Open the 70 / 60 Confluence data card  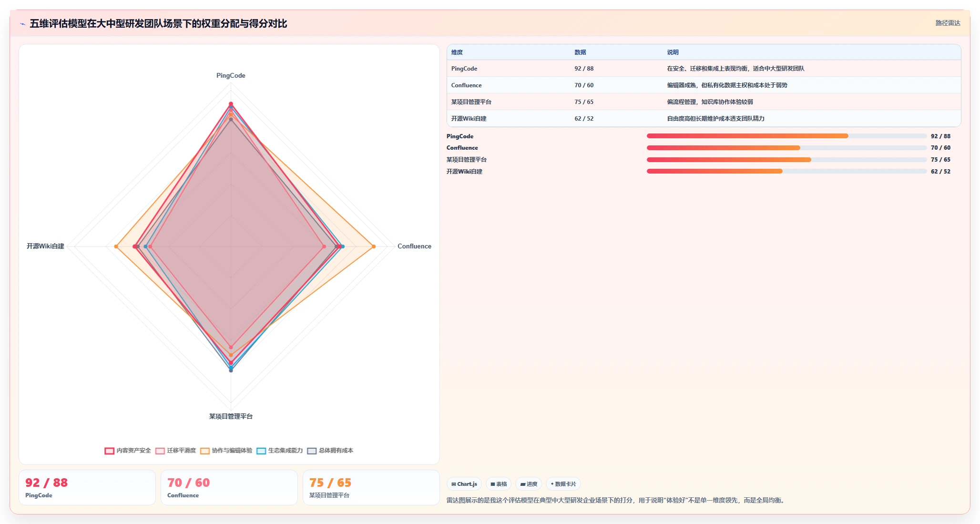229,487
